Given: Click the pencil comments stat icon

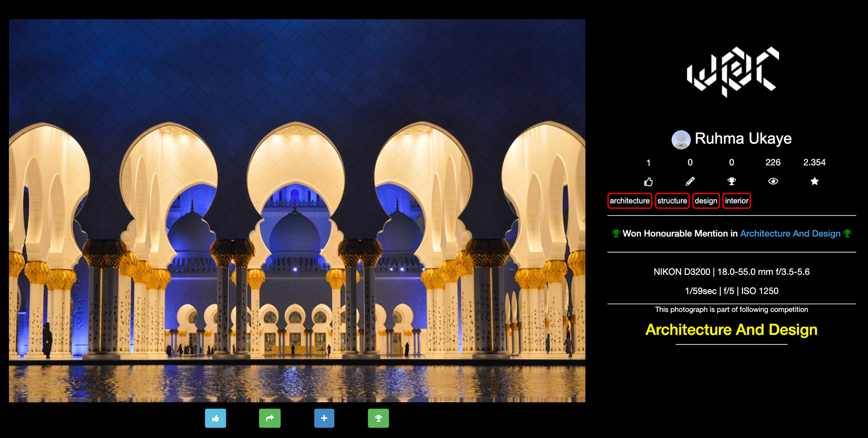Looking at the screenshot, I should coord(690,181).
